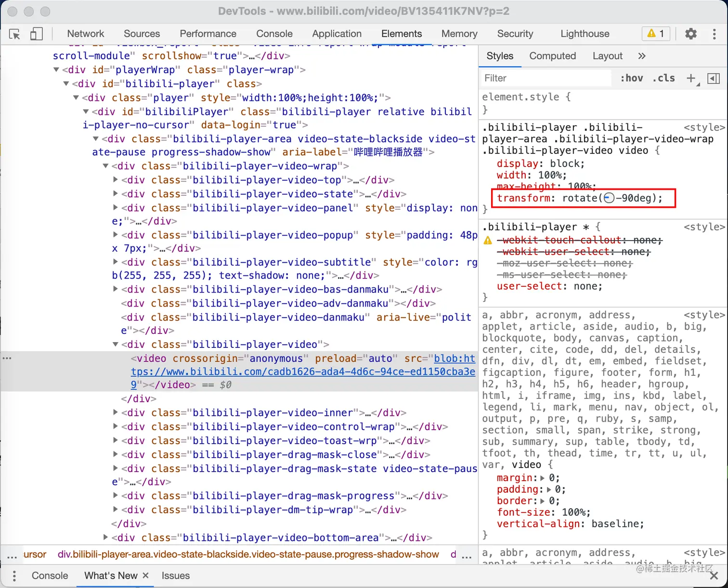Expand the bilibili-player-video-top div

(116, 180)
